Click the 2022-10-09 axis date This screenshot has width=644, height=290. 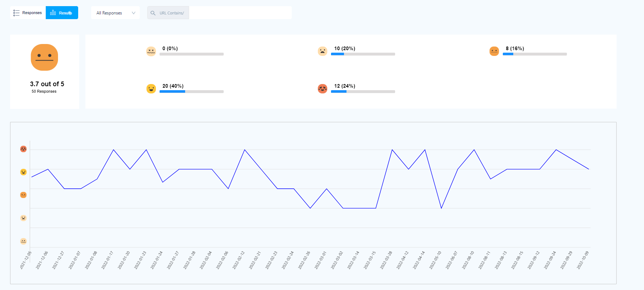(583, 260)
